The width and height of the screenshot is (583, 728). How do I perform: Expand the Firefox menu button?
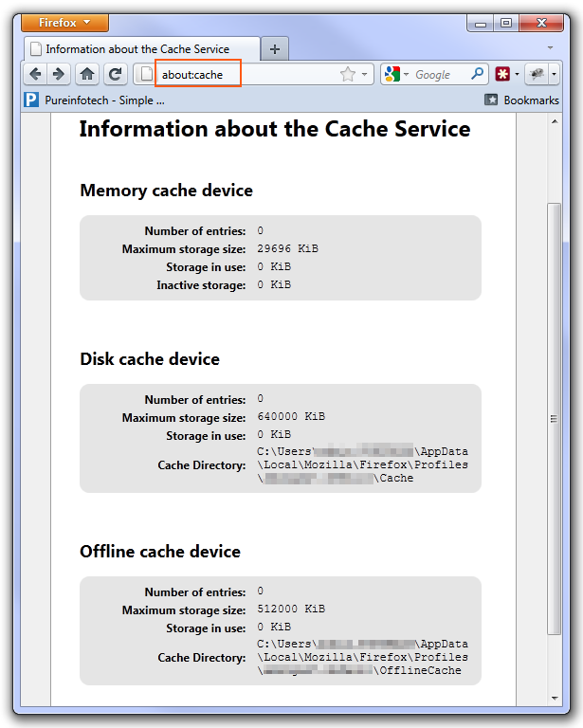pos(65,23)
